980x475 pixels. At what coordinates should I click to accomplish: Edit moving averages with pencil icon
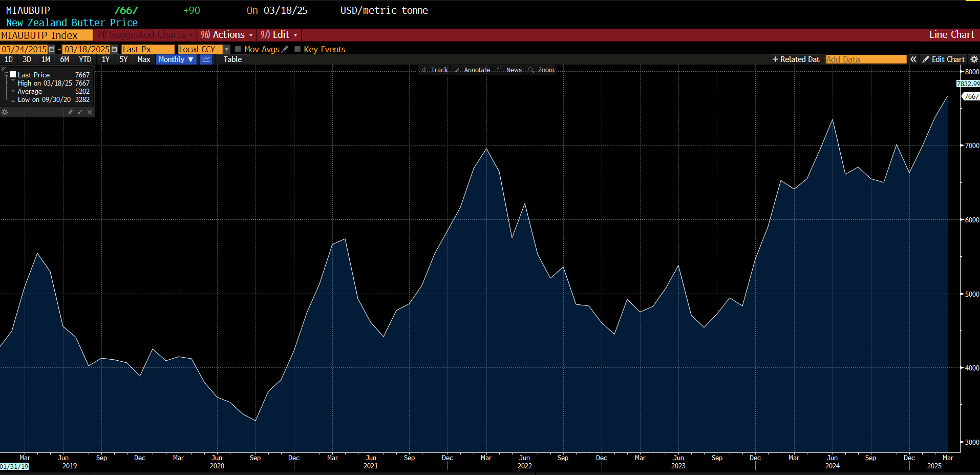(x=285, y=49)
